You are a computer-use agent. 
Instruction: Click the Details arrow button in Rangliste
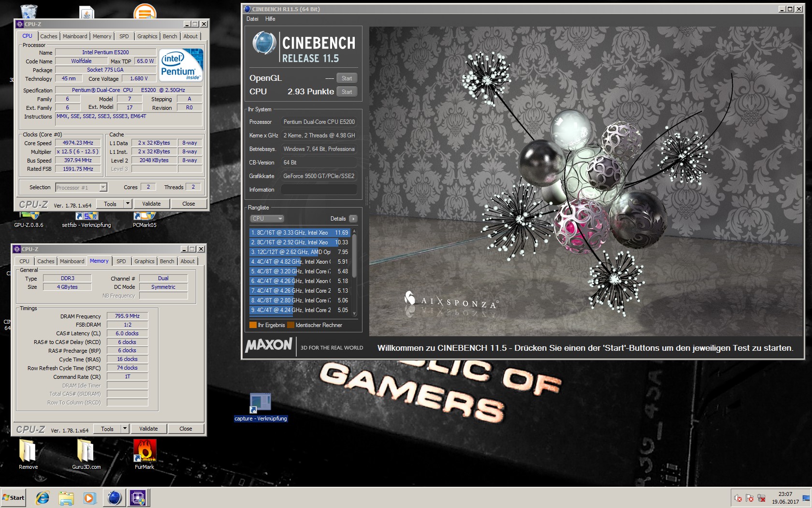pos(353,219)
